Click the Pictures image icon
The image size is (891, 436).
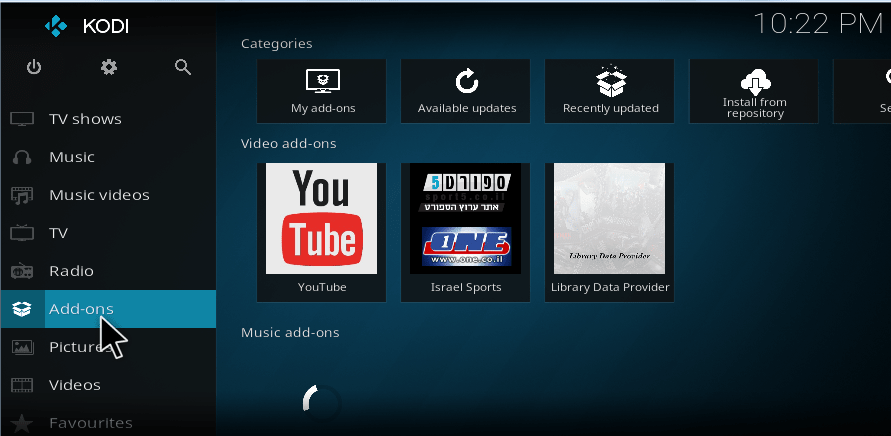(22, 347)
